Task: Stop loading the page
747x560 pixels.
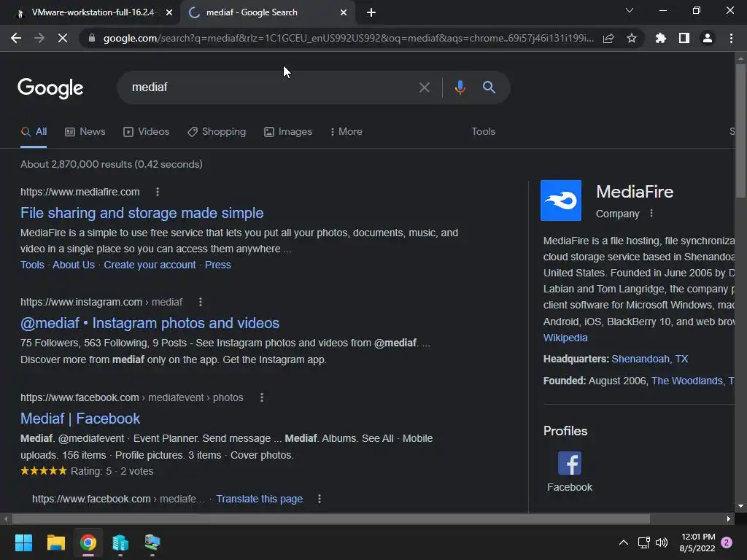Action: coord(63,38)
